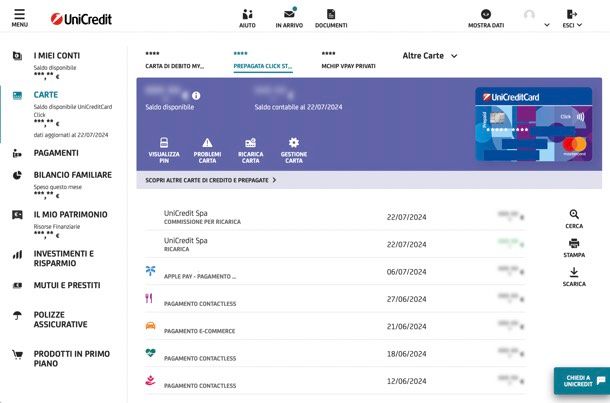Open SCOPRI ALTRE CARTE DI CREDITO link
610x403 pixels.
click(x=210, y=180)
